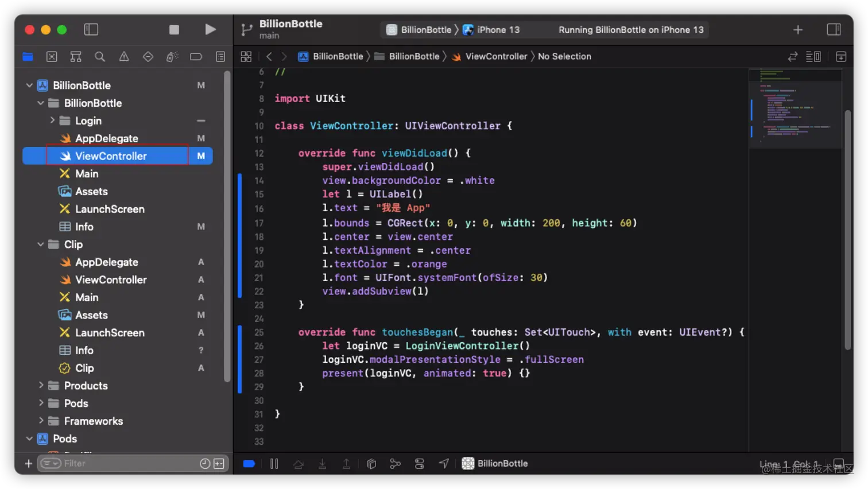Open Assets in Clip folder

click(x=91, y=315)
